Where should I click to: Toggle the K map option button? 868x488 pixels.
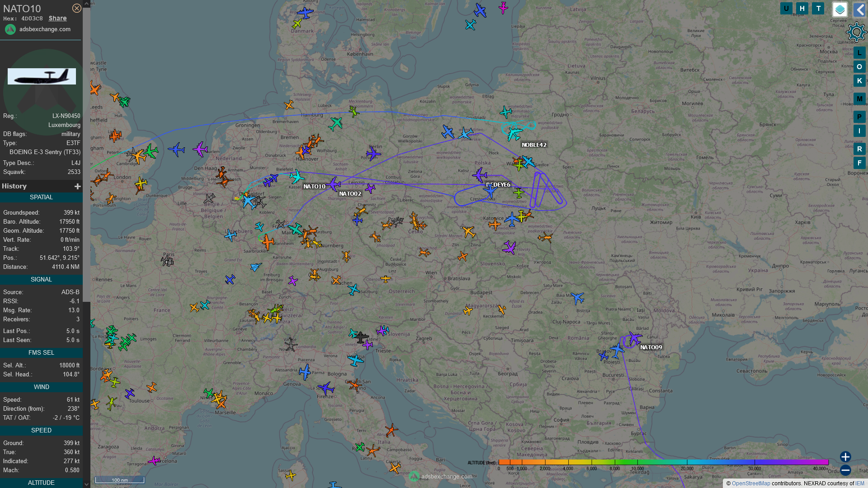click(859, 81)
